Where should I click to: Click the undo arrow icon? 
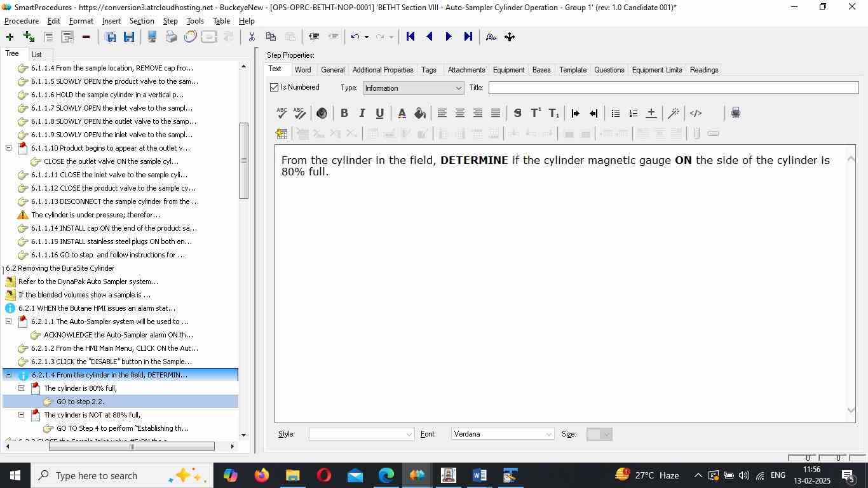coord(355,37)
